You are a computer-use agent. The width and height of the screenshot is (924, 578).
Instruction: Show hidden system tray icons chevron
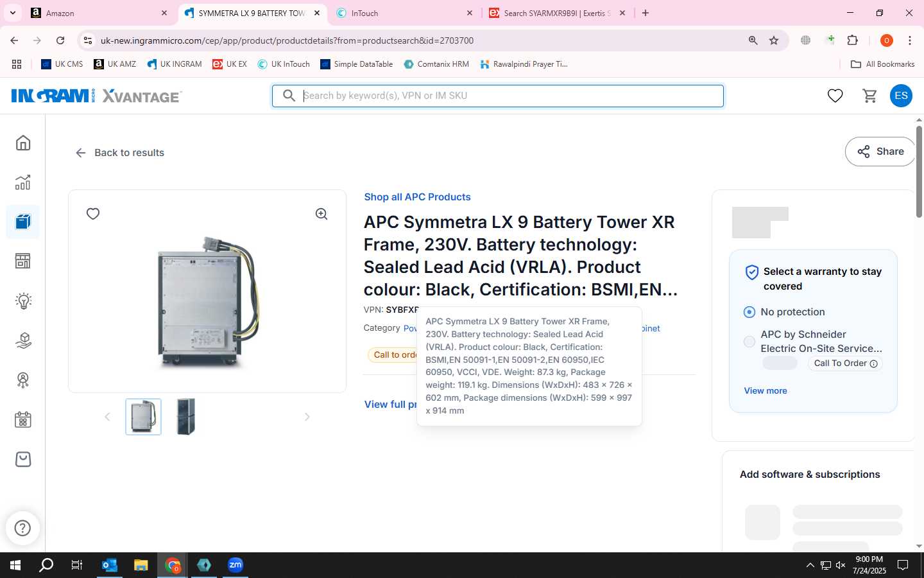[810, 565]
